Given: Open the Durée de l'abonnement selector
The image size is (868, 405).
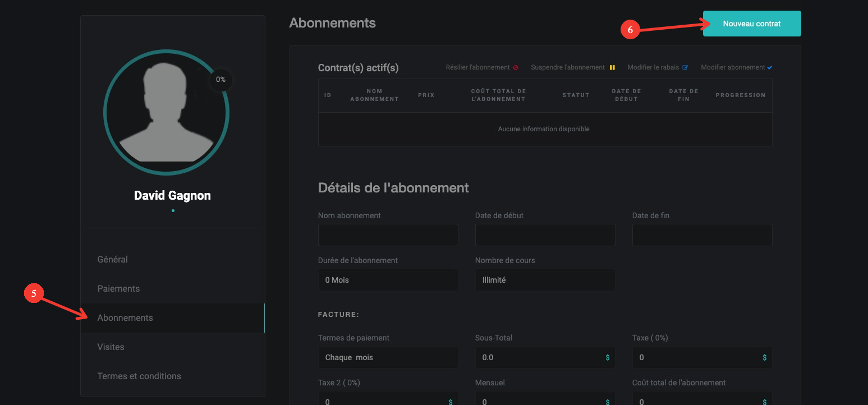Looking at the screenshot, I should coord(388,280).
